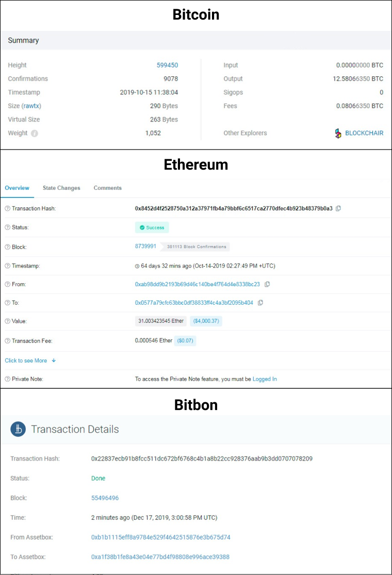Click the Confirmations value 9078
Viewport: 392px width, 575px height.
coord(171,79)
